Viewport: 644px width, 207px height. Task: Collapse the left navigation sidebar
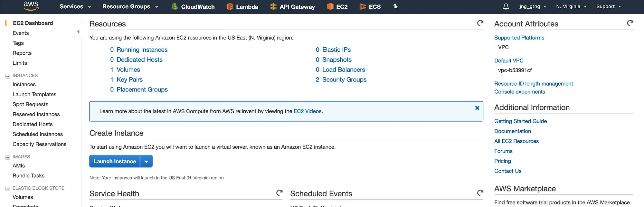pyautogui.click(x=78, y=32)
